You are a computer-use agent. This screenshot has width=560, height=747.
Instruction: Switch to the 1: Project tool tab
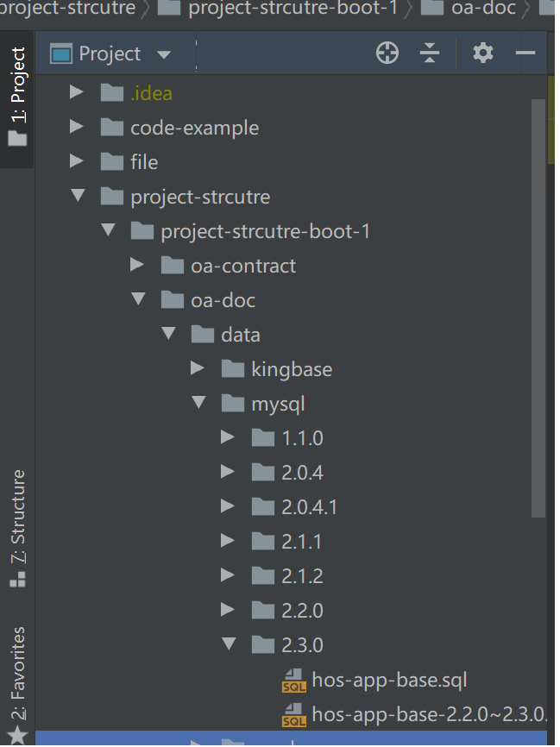point(17,97)
